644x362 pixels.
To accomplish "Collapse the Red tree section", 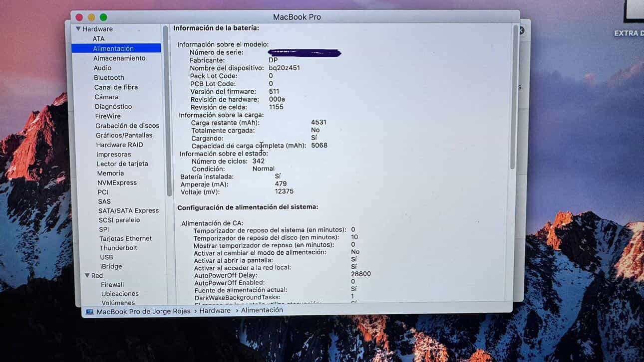I will click(x=87, y=275).
